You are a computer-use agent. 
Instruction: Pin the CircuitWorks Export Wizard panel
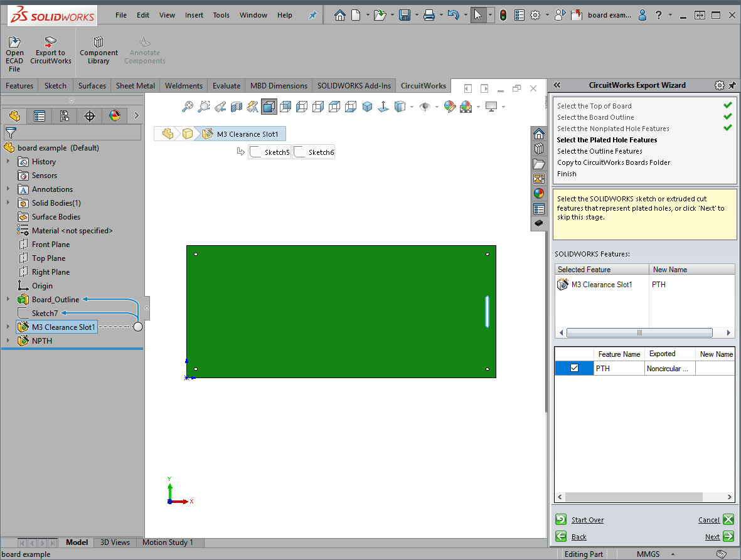(732, 85)
